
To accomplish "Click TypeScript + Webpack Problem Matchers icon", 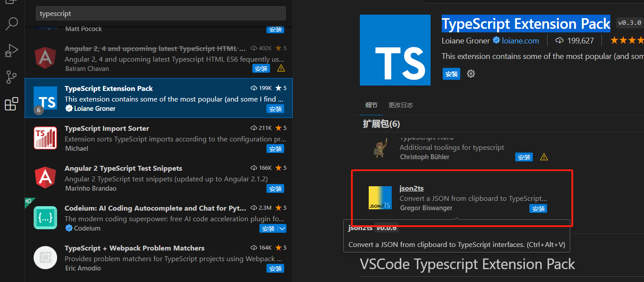I will tap(46, 257).
